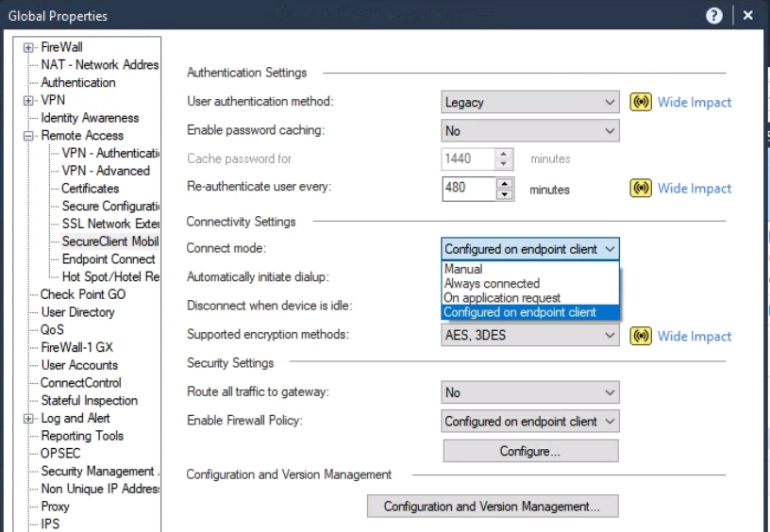Screen dimensions: 770x532
Task: Expand the FireWall tree node
Action: click(x=29, y=47)
